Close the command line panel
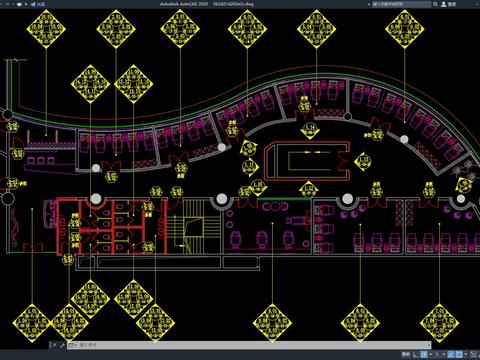480x360 pixels. [54, 345]
